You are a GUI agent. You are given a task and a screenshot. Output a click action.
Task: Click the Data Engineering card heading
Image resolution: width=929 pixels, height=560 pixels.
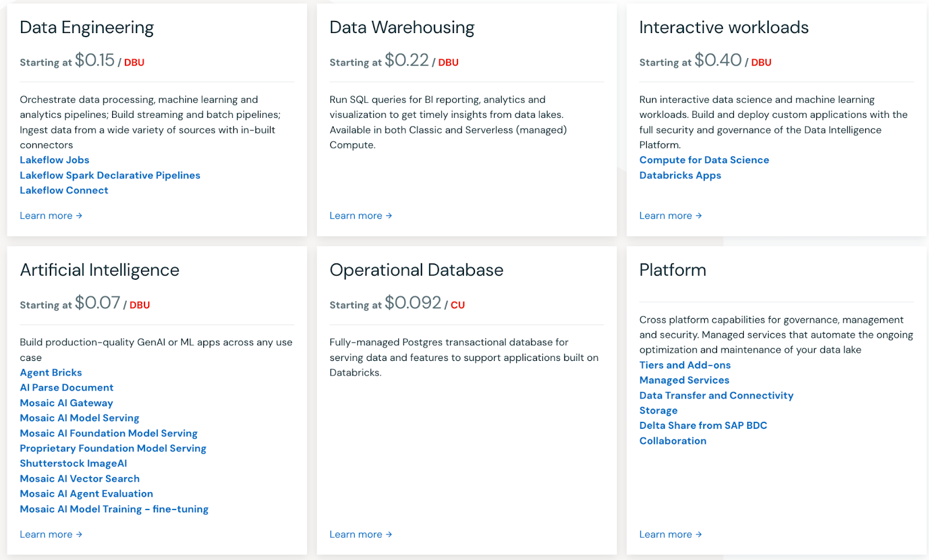[87, 28]
